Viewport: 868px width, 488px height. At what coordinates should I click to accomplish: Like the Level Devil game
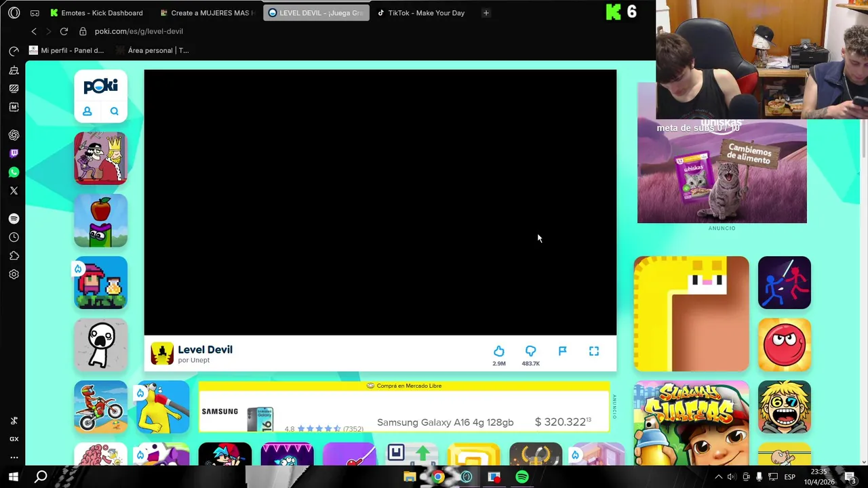pos(498,351)
